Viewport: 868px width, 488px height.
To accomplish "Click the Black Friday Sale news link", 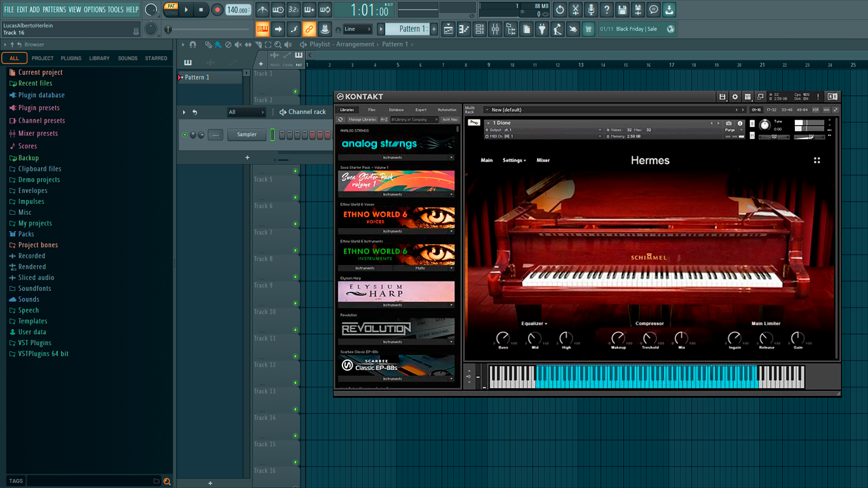I will (x=637, y=29).
